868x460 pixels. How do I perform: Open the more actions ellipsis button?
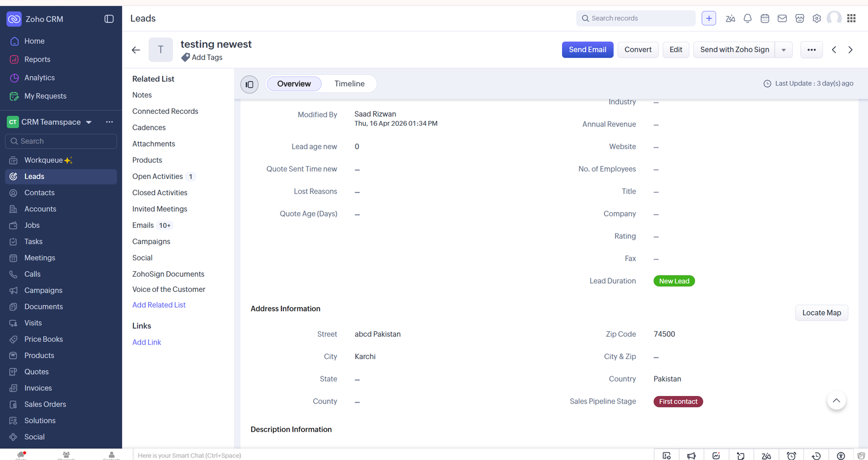812,49
